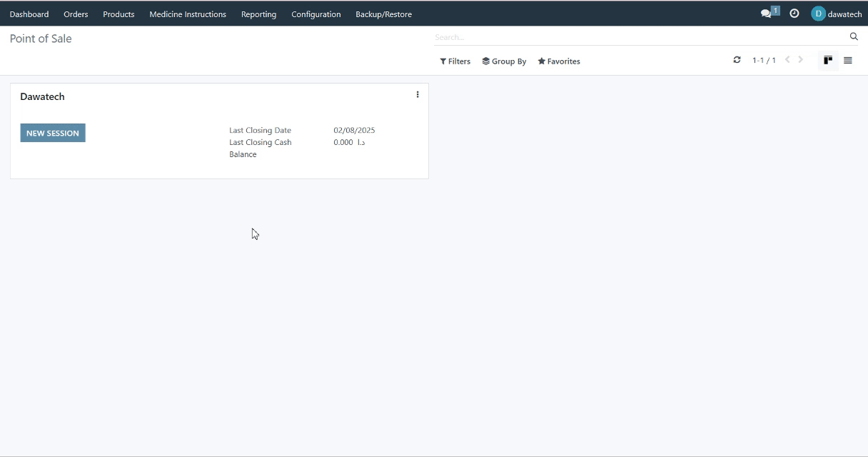
Task: Open the Medicine Instructions menu
Action: (188, 14)
